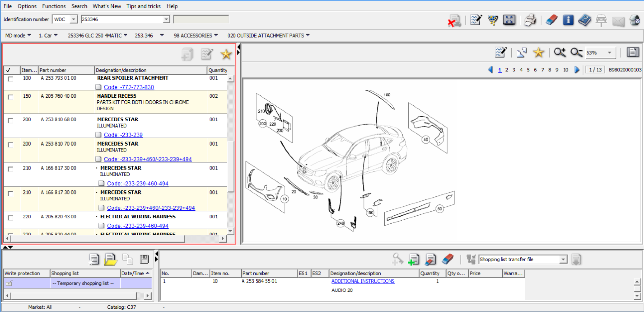Click the favorites star in parts list panel
Viewport: 644px width, 312px height.
(x=226, y=54)
